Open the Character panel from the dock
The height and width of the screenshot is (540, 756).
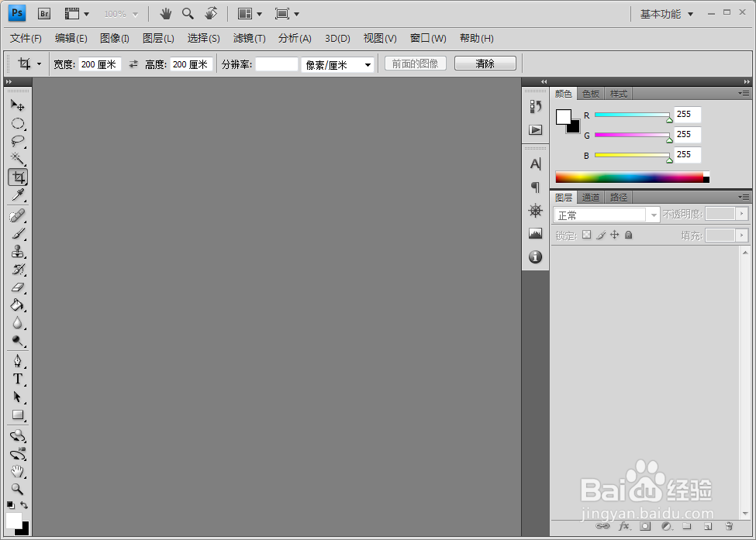[535, 163]
